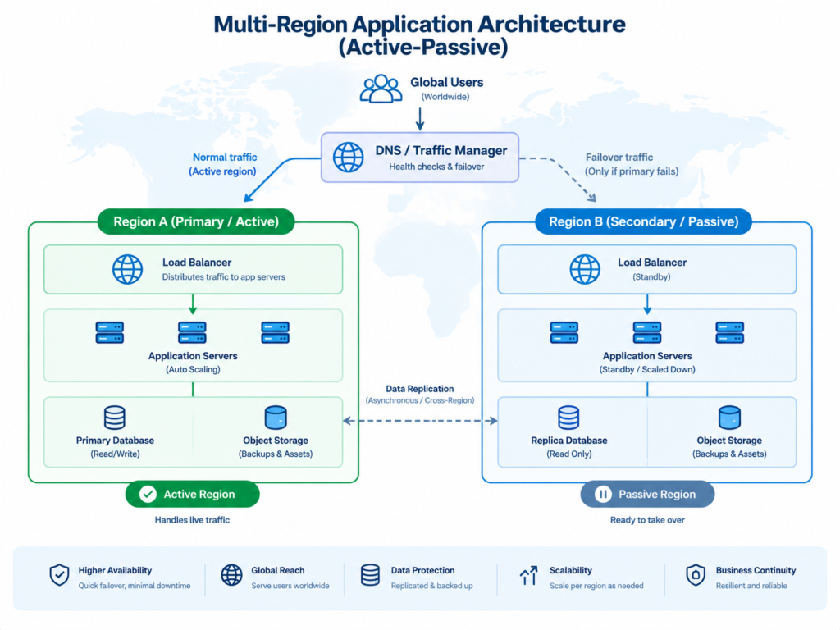Click the checkmark icon in Active Region badge
This screenshot has width=840, height=630.
[148, 494]
